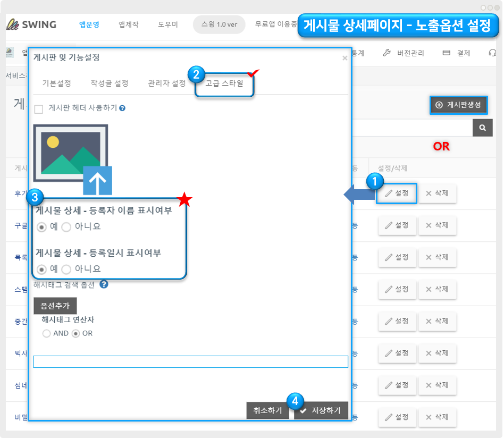This screenshot has width=504, height=438.
Task: Close the 게시판 및 기능설정 dialog
Action: [x=345, y=58]
